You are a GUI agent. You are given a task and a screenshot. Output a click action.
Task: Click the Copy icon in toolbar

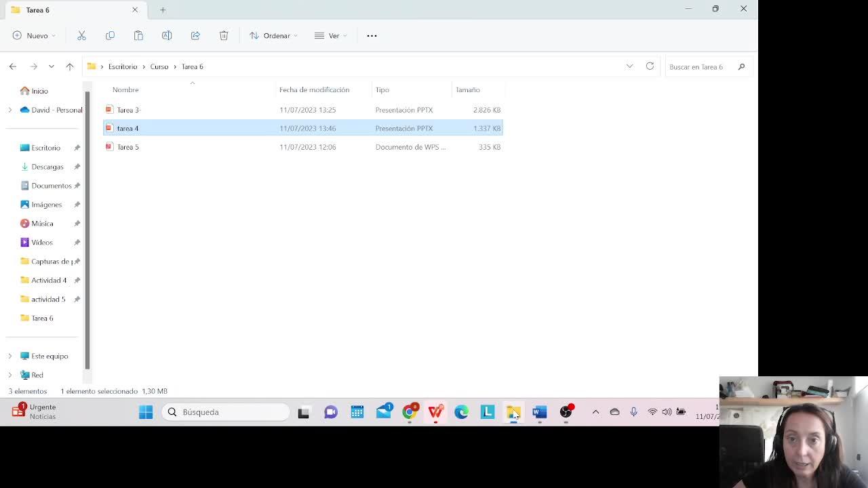(110, 35)
